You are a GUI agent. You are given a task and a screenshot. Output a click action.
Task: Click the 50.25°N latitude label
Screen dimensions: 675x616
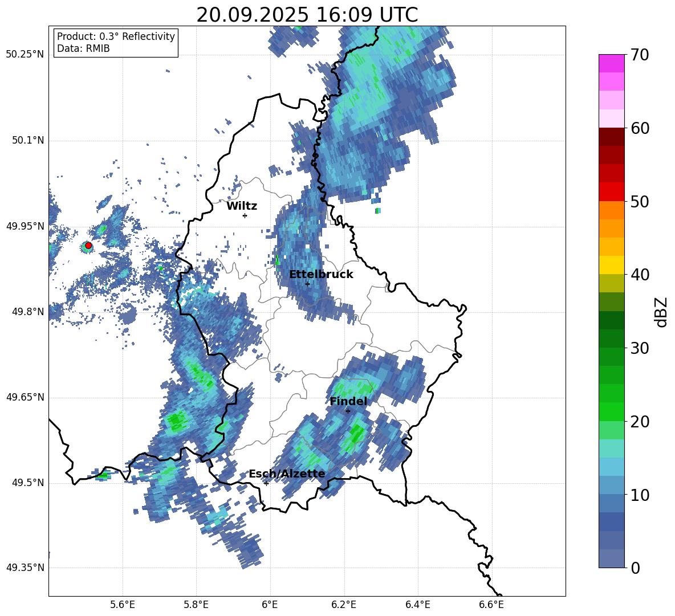click(25, 55)
